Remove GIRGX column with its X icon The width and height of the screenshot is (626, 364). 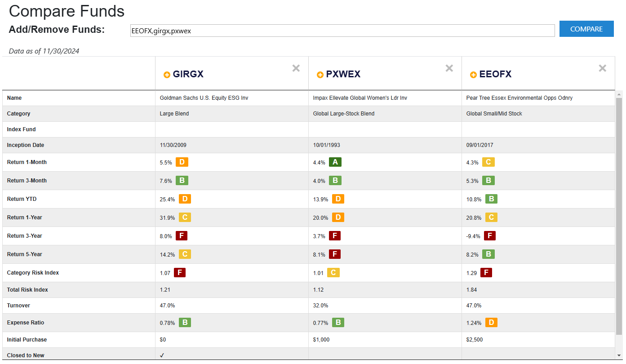[x=296, y=68]
